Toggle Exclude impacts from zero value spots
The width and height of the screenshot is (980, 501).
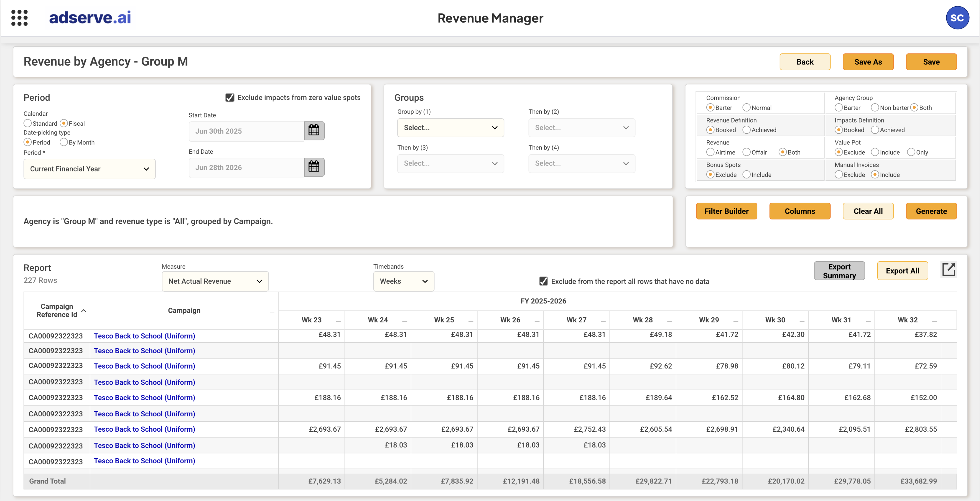(230, 97)
